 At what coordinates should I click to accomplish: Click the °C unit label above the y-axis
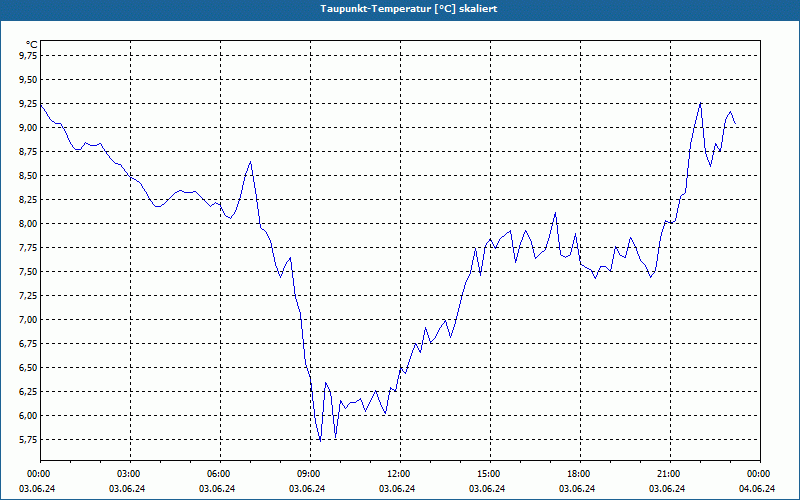(31, 45)
